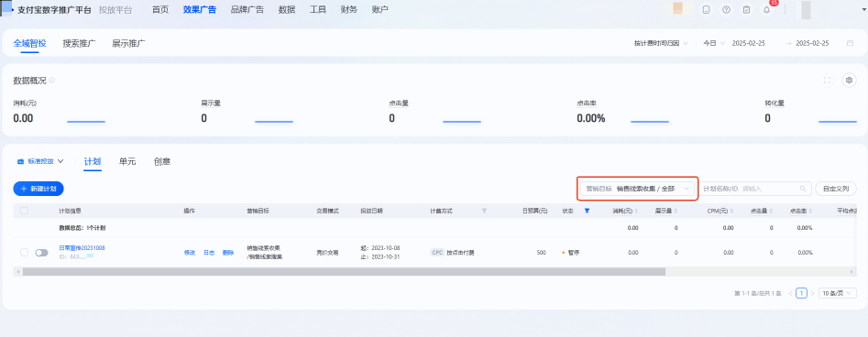Click the left arrow of horizontal scrollbar
Image resolution: width=868 pixels, height=337 pixels.
coord(17,272)
